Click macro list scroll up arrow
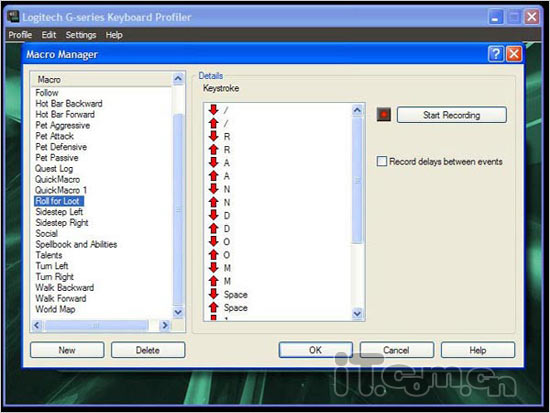 (178, 79)
